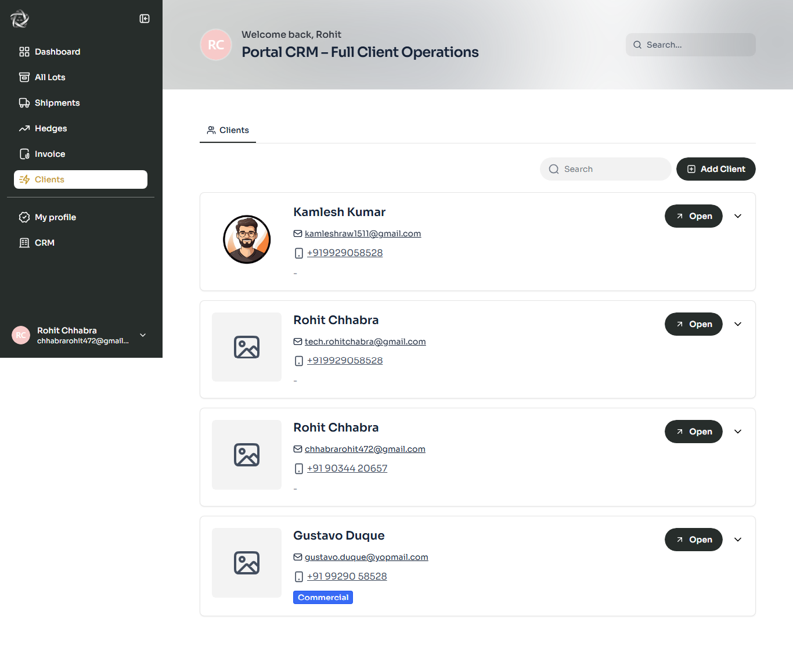The width and height of the screenshot is (793, 672).
Task: Select the Hedges trend icon
Action: pos(24,128)
